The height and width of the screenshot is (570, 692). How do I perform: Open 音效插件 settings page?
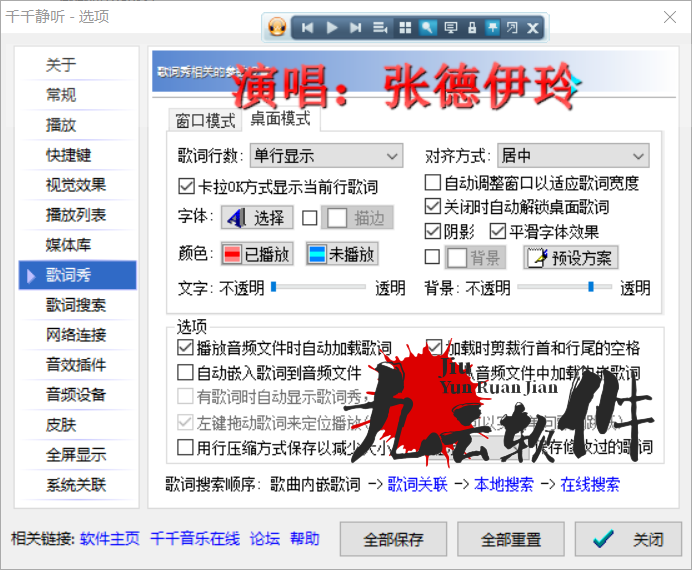78,365
